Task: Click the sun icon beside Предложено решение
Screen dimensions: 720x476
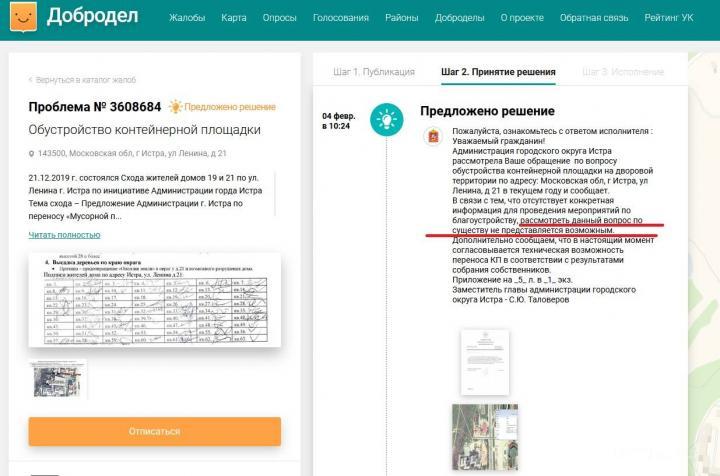Action: tap(175, 106)
